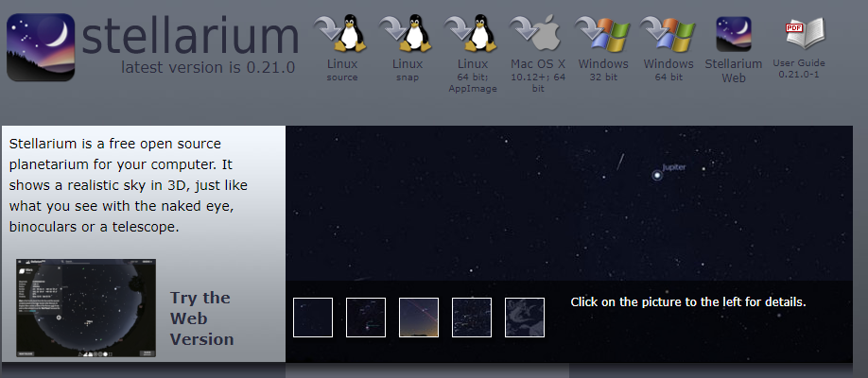Click "latest version is 0.21.0" text
This screenshot has width=868, height=378.
[208, 67]
